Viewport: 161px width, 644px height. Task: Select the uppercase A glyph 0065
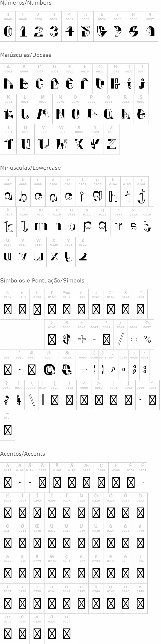8,79
